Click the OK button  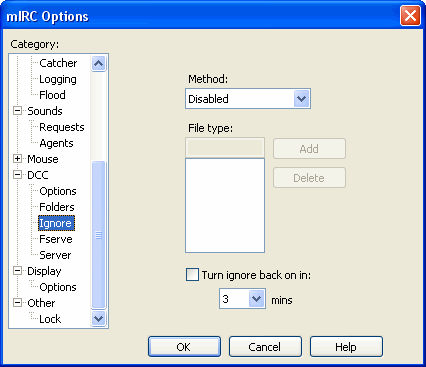point(184,347)
